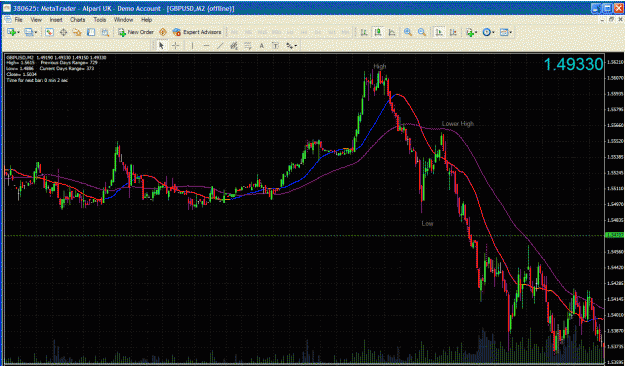Open the Strategy Tester icon

(105, 32)
